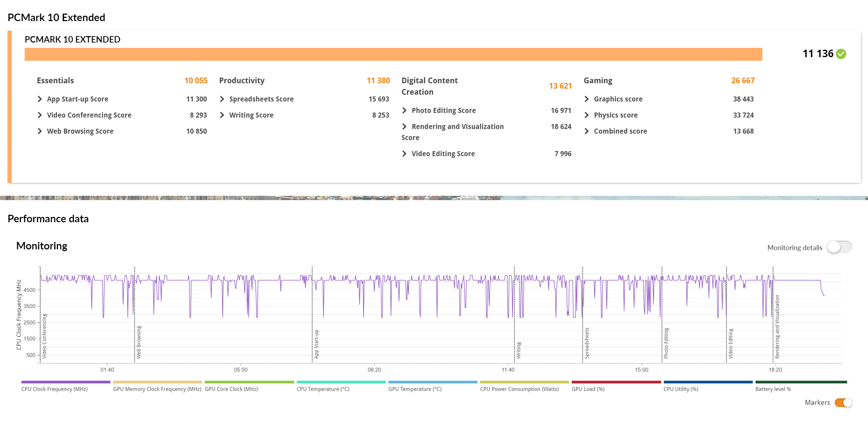Click chevron next to Video Editing Score
The width and height of the screenshot is (868, 427).
[404, 154]
